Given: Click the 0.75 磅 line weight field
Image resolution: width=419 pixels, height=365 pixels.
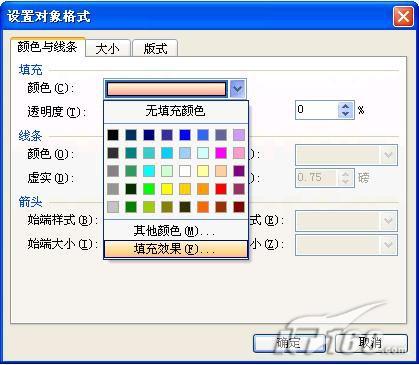Looking at the screenshot, I should tap(316, 177).
